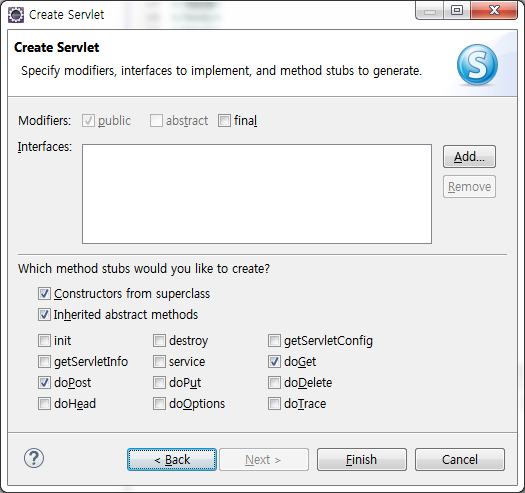Click the help question mark icon
The width and height of the screenshot is (525, 493).
(x=34, y=459)
